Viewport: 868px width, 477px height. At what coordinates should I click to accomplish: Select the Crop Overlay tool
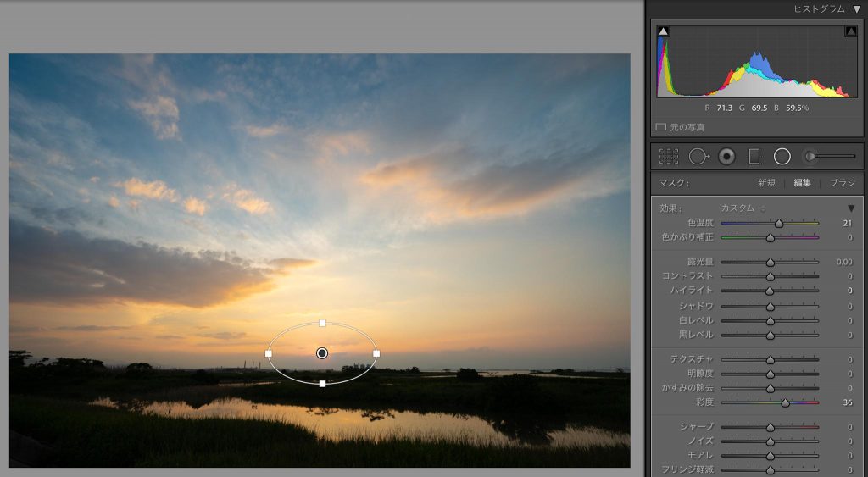pos(669,157)
